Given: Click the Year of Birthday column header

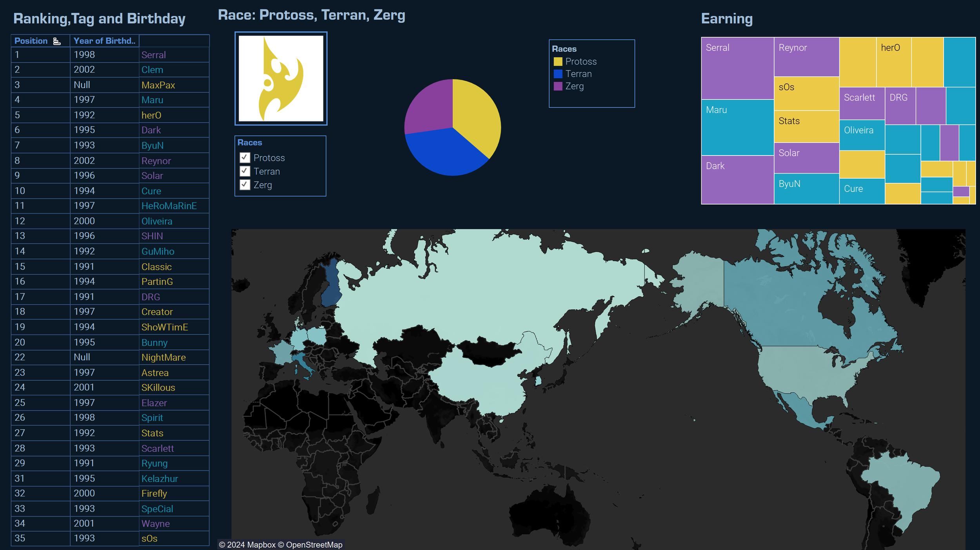Looking at the screenshot, I should (x=104, y=41).
